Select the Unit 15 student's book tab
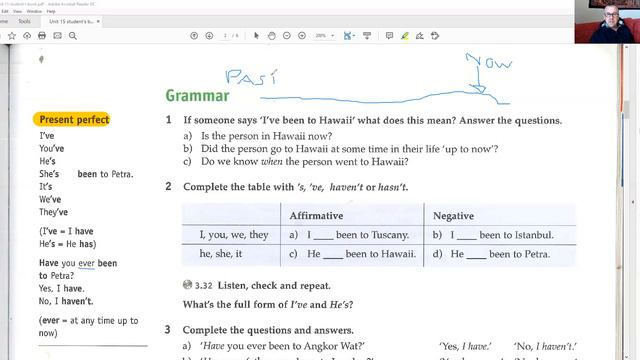Image resolution: width=640 pixels, height=360 pixels. (x=71, y=21)
